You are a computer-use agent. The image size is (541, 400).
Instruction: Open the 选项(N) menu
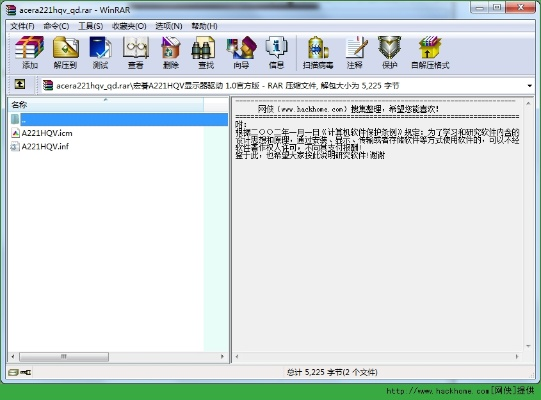[x=169, y=26]
